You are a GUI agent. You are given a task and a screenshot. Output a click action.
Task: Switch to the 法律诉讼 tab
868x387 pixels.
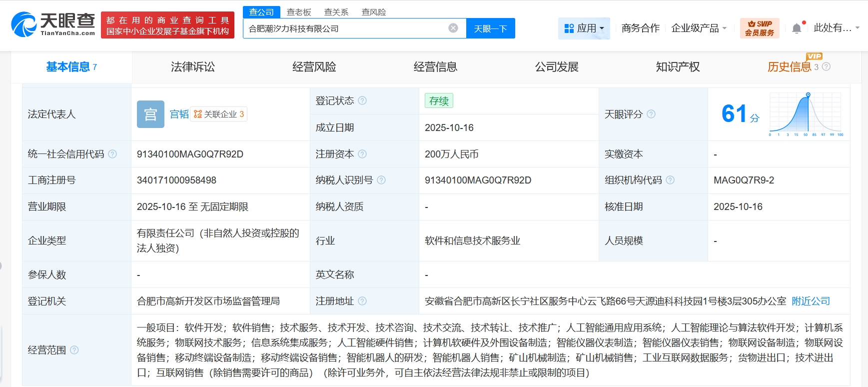pyautogui.click(x=192, y=67)
